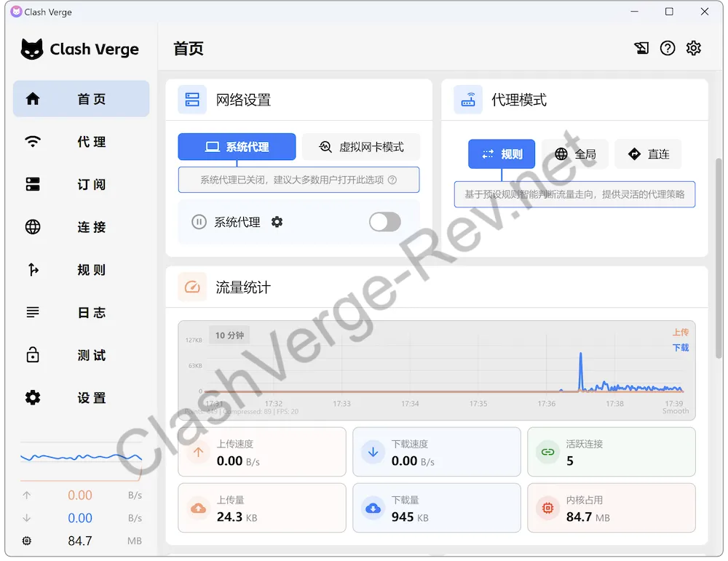Image resolution: width=728 pixels, height=561 pixels.
Task: Open the 内核占用 card
Action: coord(612,508)
